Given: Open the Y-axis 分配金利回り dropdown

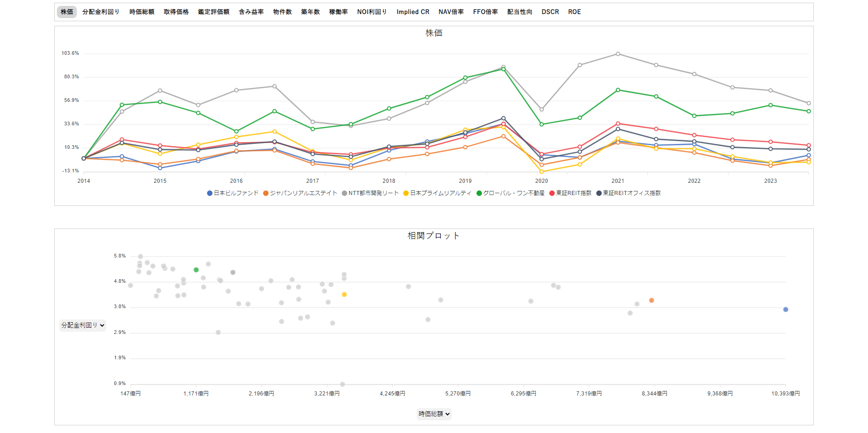Looking at the screenshot, I should (x=83, y=325).
